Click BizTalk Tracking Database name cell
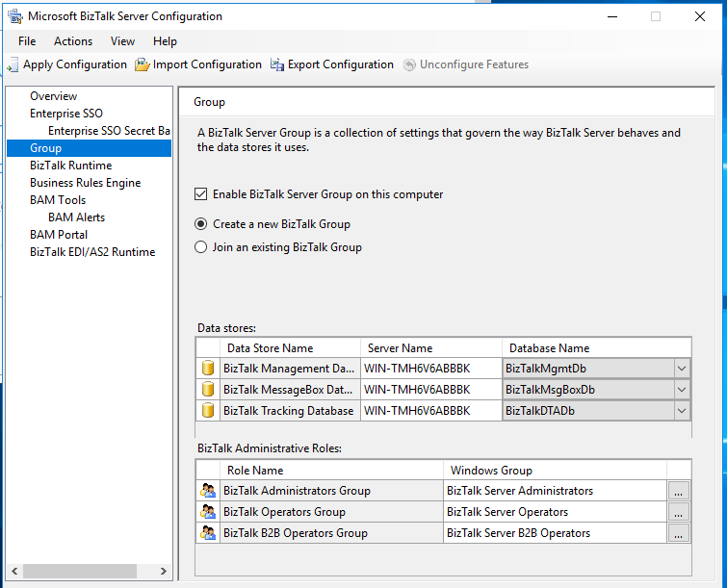Image resolution: width=727 pixels, height=588 pixels. pyautogui.click(x=290, y=411)
